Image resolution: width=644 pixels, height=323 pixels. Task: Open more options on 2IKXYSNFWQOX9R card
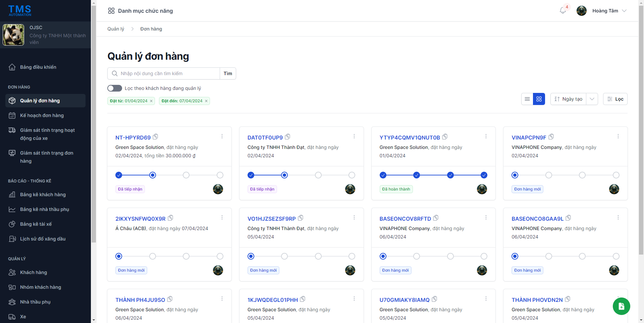(222, 217)
